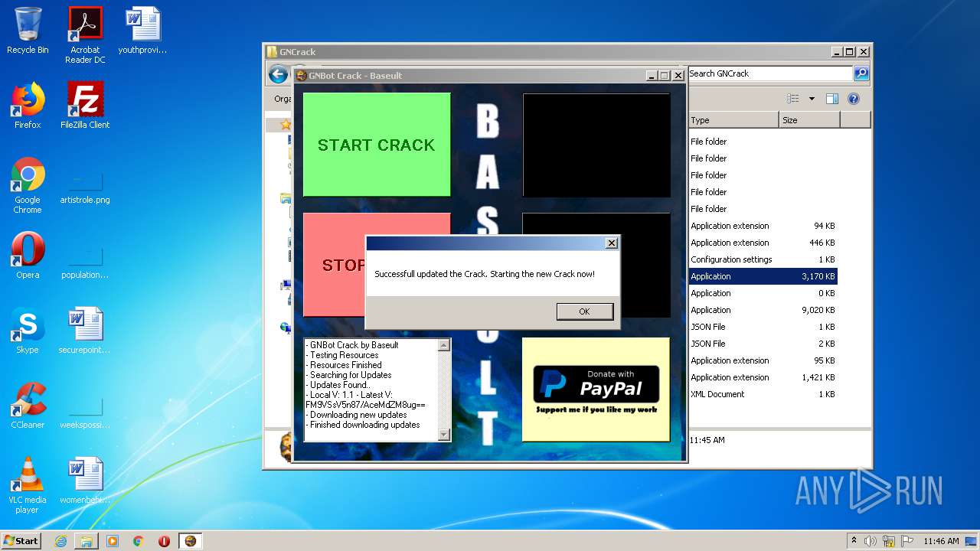
Task: Open youthprovi Word document icon
Action: [142, 31]
